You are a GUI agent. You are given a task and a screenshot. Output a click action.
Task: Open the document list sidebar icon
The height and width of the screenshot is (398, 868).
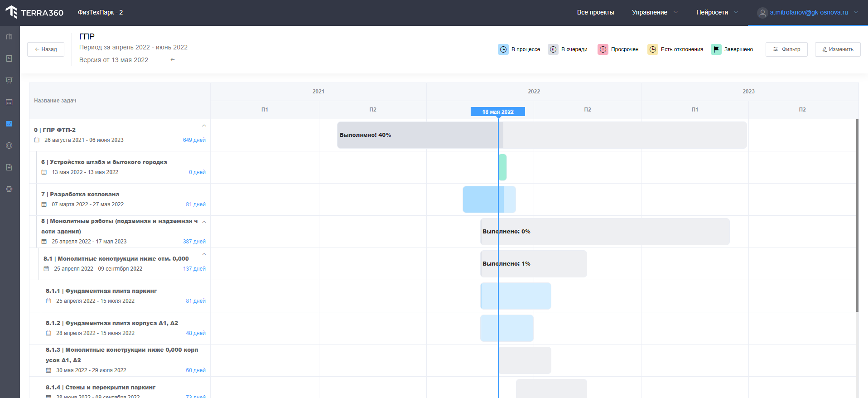(x=9, y=58)
